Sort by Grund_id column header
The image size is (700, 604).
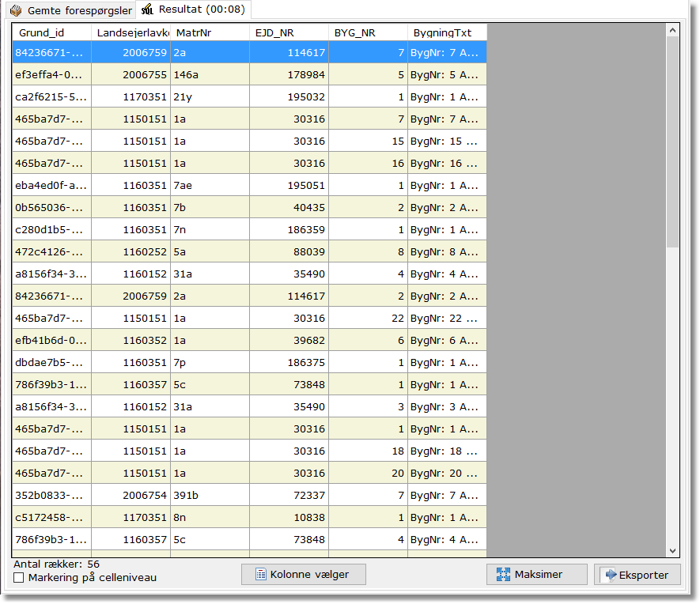tap(51, 32)
